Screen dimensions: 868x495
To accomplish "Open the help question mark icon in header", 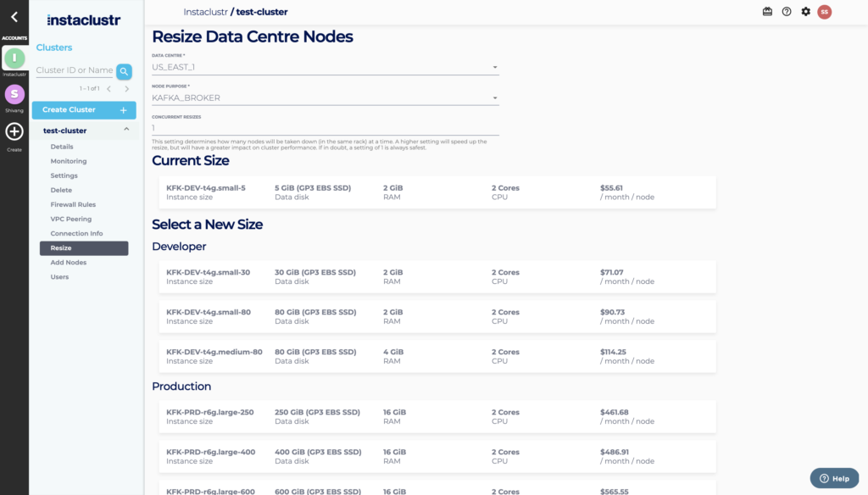I will click(787, 12).
